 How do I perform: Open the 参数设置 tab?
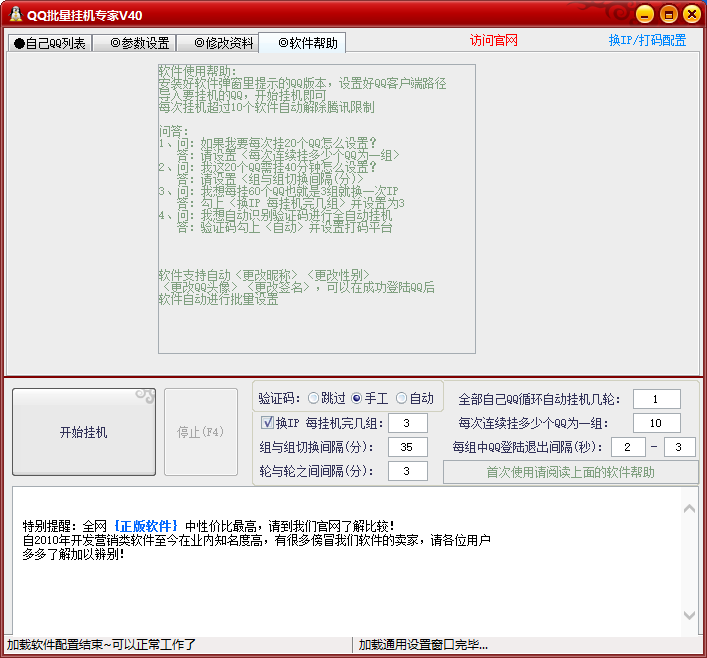tap(134, 43)
